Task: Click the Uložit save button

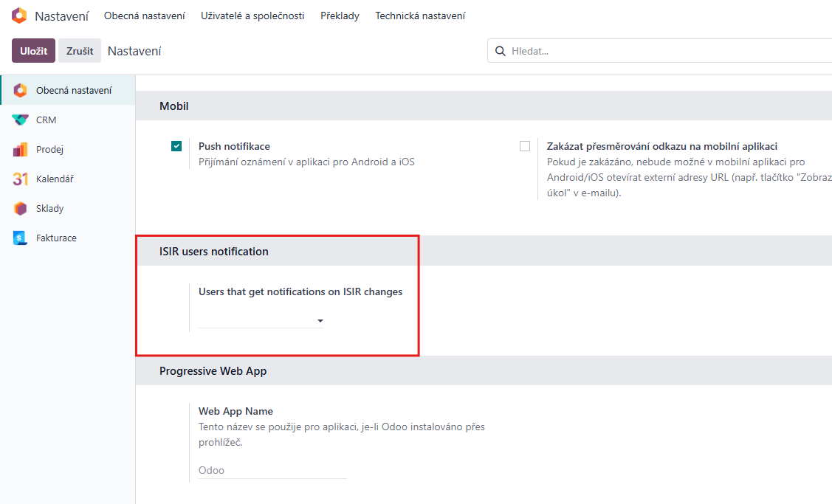Action: [33, 51]
